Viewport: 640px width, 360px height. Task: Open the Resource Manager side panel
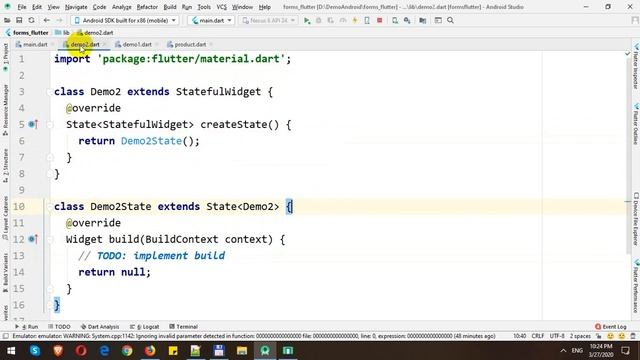(x=5, y=110)
